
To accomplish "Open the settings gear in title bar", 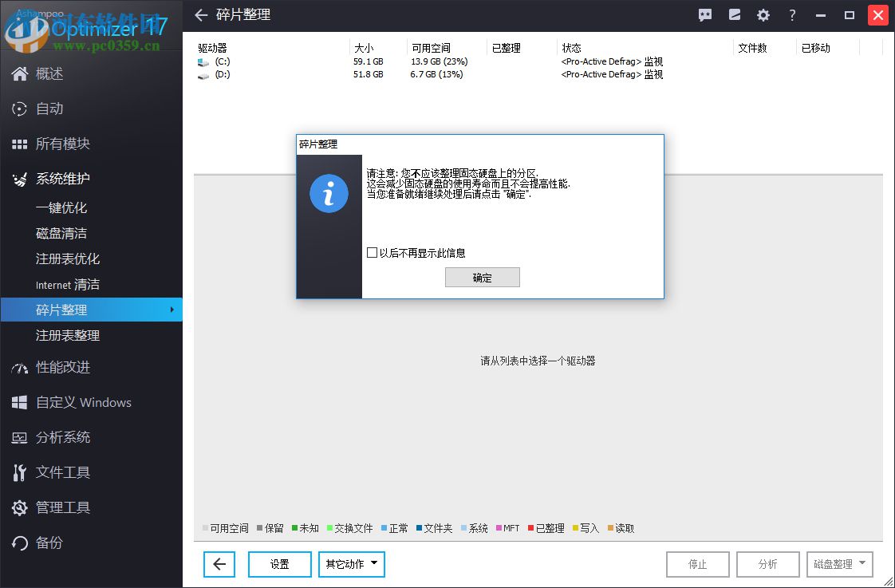I will click(x=763, y=15).
